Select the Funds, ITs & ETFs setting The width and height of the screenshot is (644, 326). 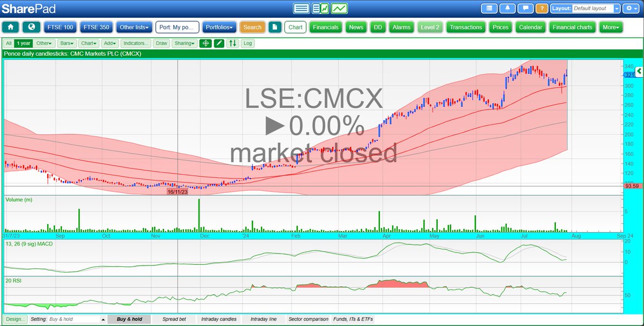point(353,319)
